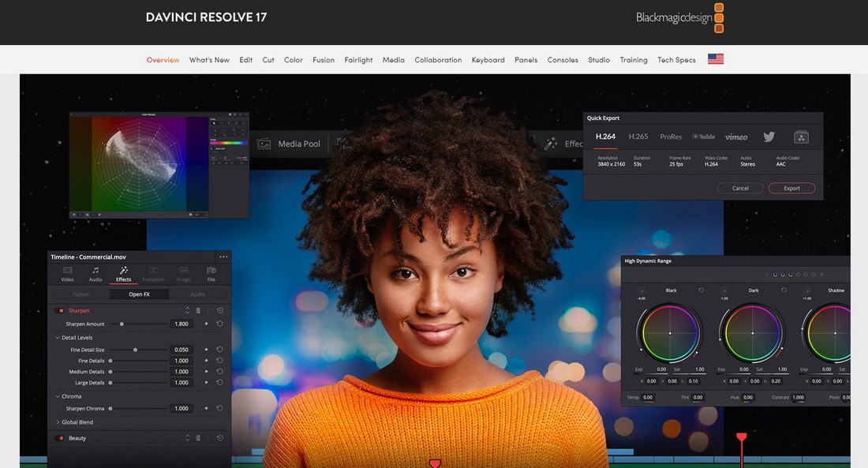Expand the Global Blend section

(x=58, y=422)
